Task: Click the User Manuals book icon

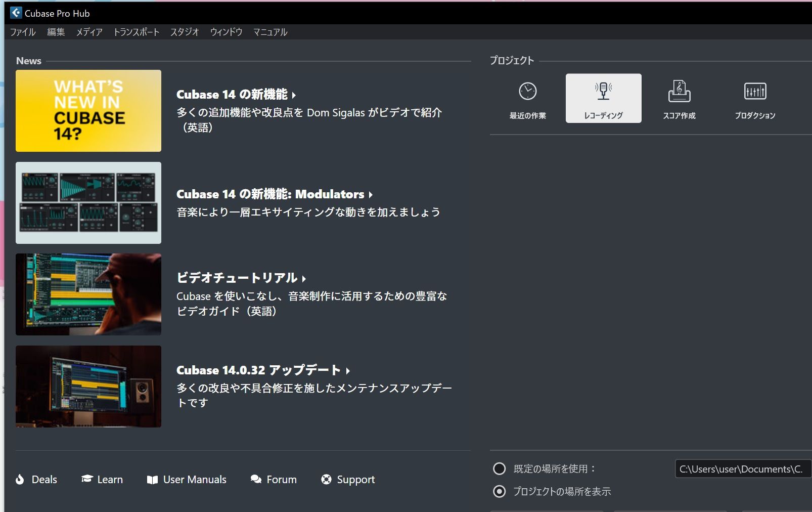Action: click(x=152, y=480)
